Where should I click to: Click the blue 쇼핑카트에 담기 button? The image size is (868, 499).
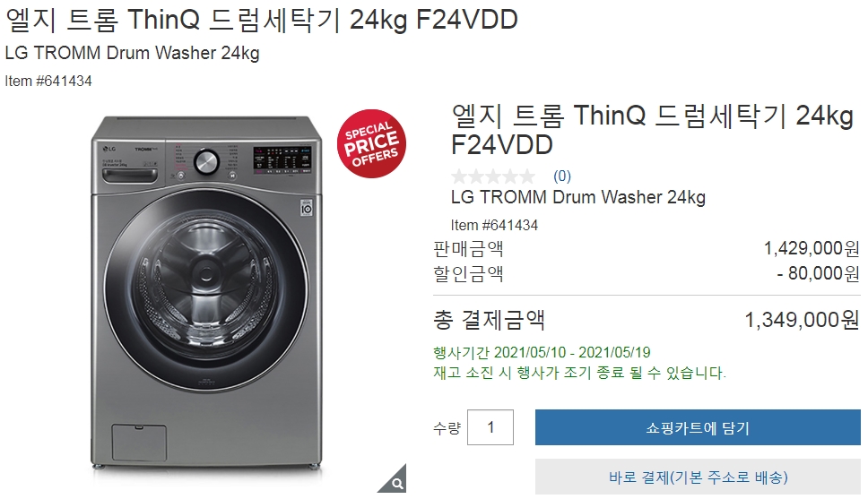[698, 427]
